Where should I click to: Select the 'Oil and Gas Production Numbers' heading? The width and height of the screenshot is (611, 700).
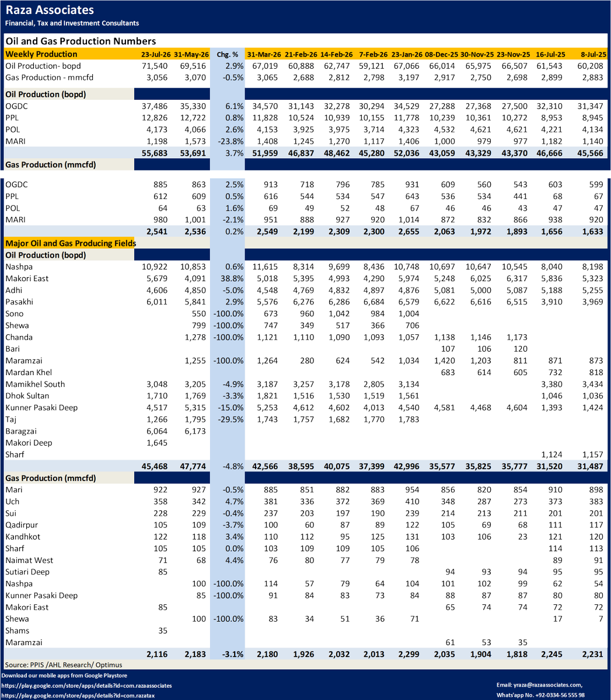(81, 41)
